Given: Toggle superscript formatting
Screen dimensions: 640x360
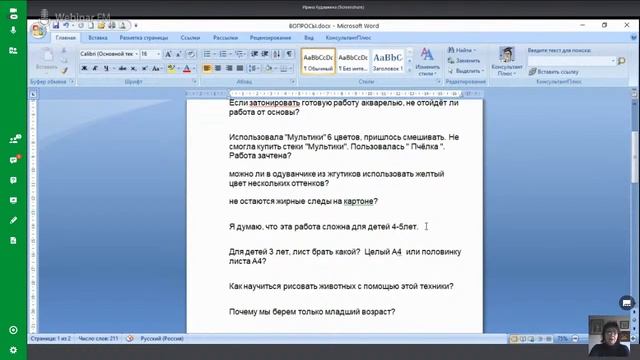Looking at the screenshot, I should click(x=144, y=68).
